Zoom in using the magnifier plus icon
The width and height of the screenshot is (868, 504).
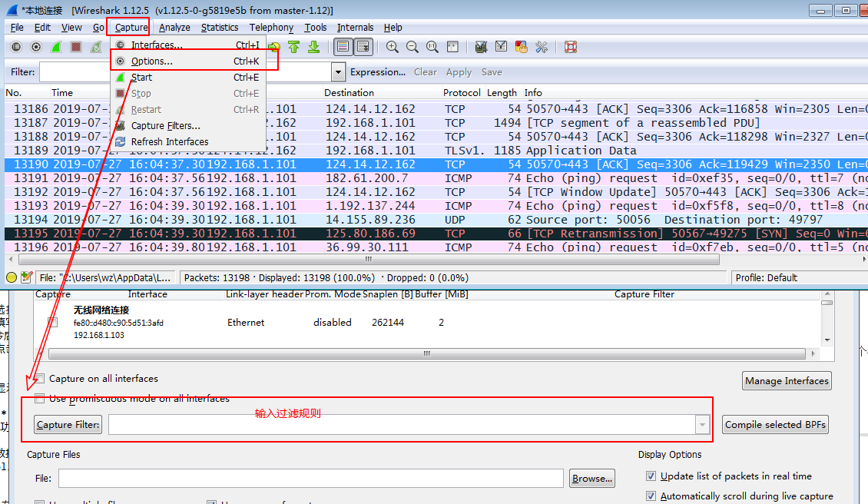point(393,47)
